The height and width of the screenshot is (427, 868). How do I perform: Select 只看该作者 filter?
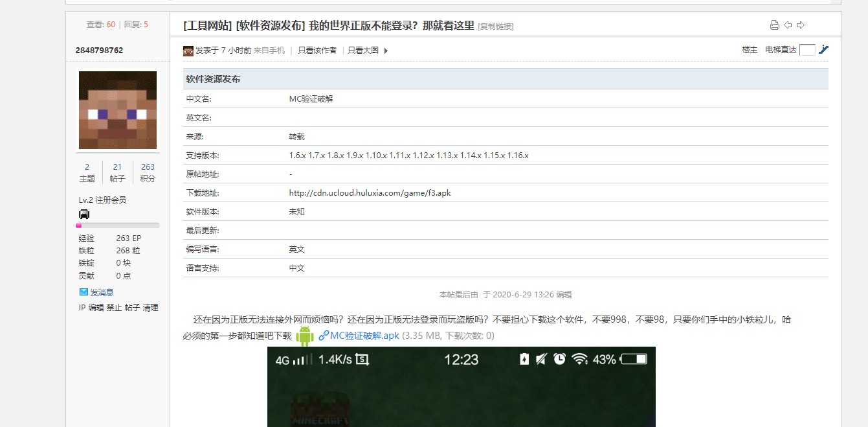pos(317,51)
